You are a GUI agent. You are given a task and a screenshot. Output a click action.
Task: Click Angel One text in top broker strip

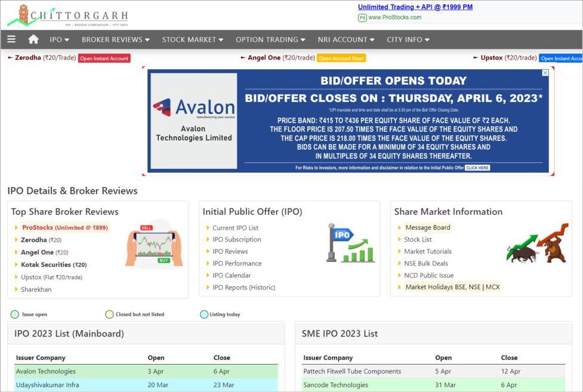[x=264, y=58]
